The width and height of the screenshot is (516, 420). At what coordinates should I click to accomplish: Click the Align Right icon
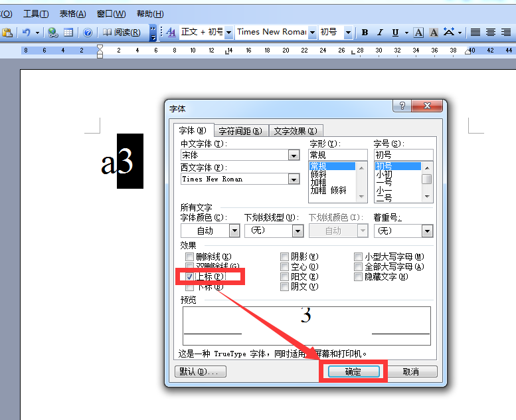click(506, 33)
